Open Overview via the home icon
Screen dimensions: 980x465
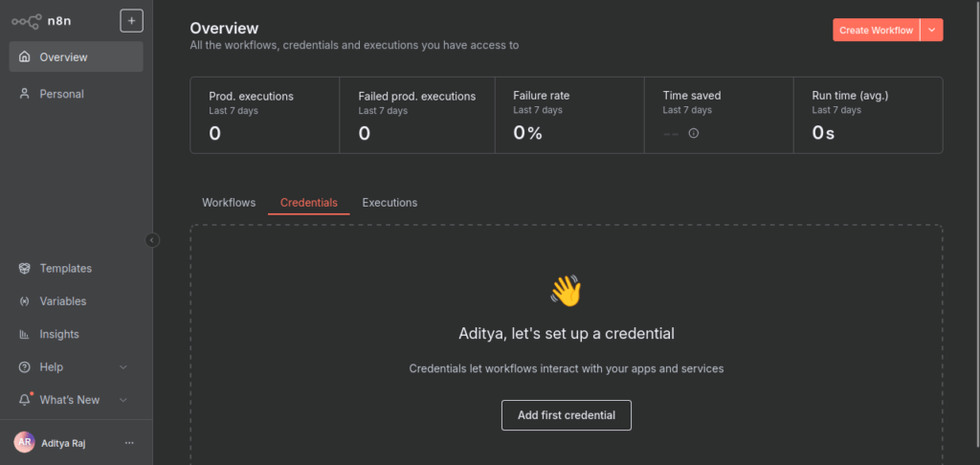pos(25,57)
